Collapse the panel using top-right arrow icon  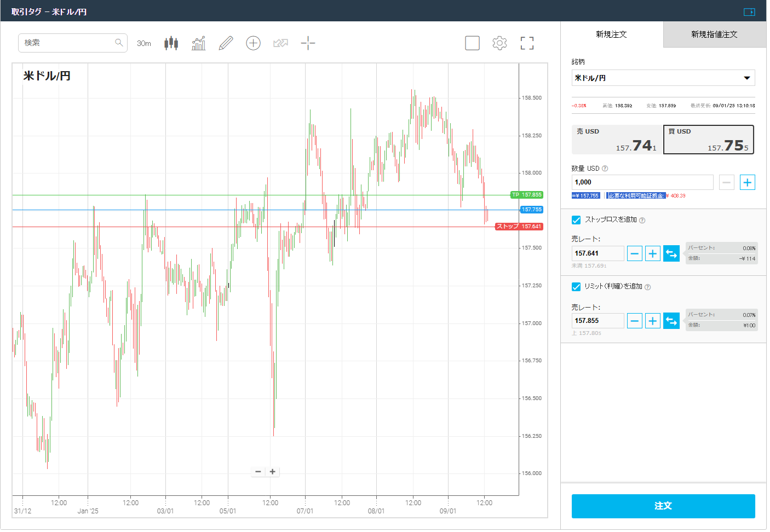click(749, 12)
